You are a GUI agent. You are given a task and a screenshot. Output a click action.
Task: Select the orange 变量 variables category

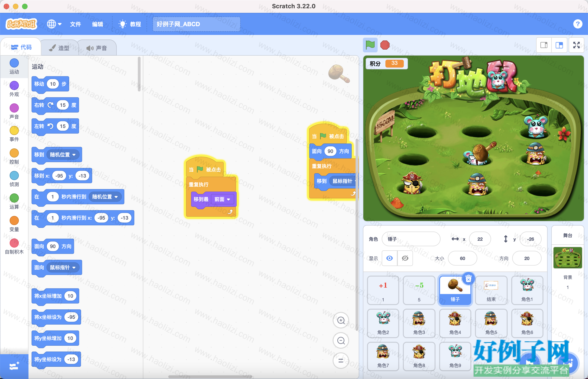[14, 224]
